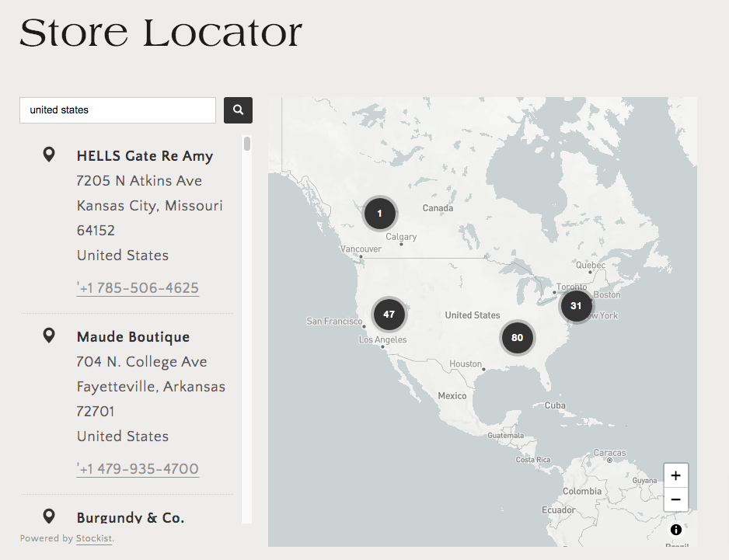
Task: Click the pin icon beside Burgundy & Co.
Action: [x=49, y=516]
